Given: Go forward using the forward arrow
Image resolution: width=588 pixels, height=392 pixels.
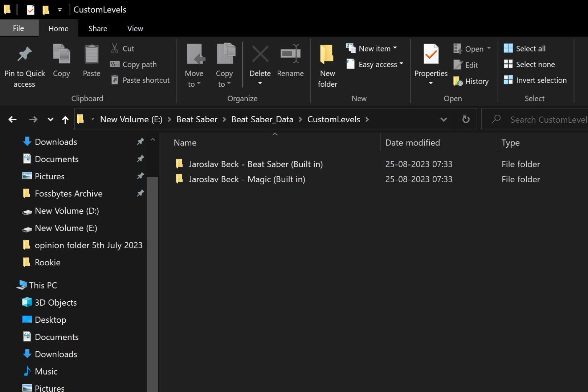Looking at the screenshot, I should coord(33,119).
